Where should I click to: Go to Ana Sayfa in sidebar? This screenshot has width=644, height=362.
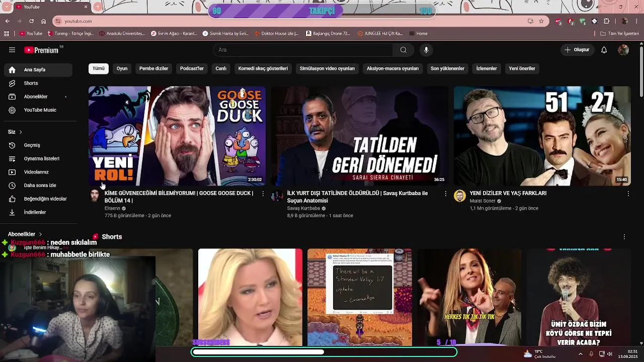coord(38,70)
